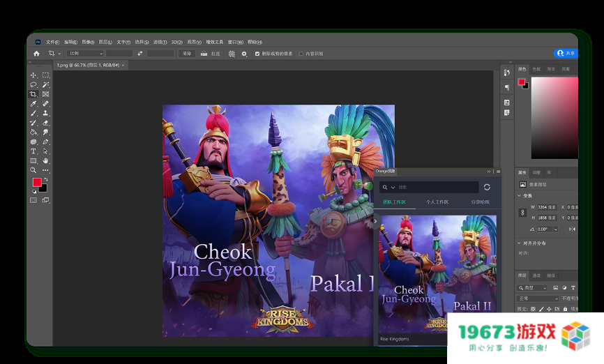This screenshot has height=364, width=604.
Task: Click the refresh icon in Orange panel
Action: [x=487, y=187]
